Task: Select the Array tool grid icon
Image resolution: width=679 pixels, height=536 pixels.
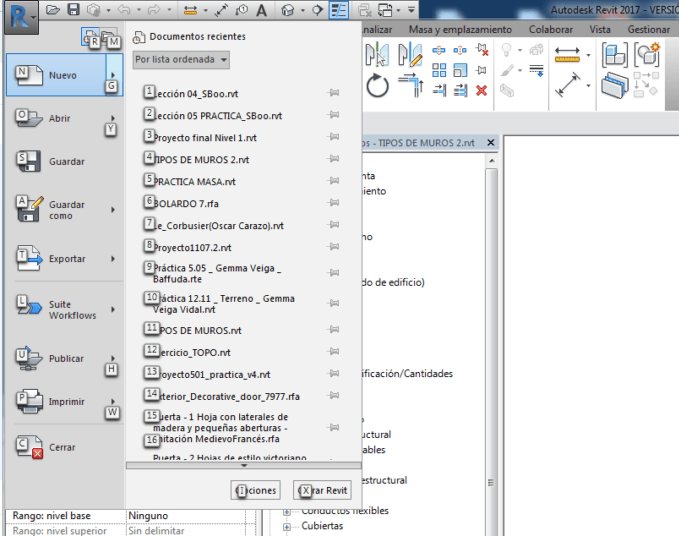Action: 439,70
